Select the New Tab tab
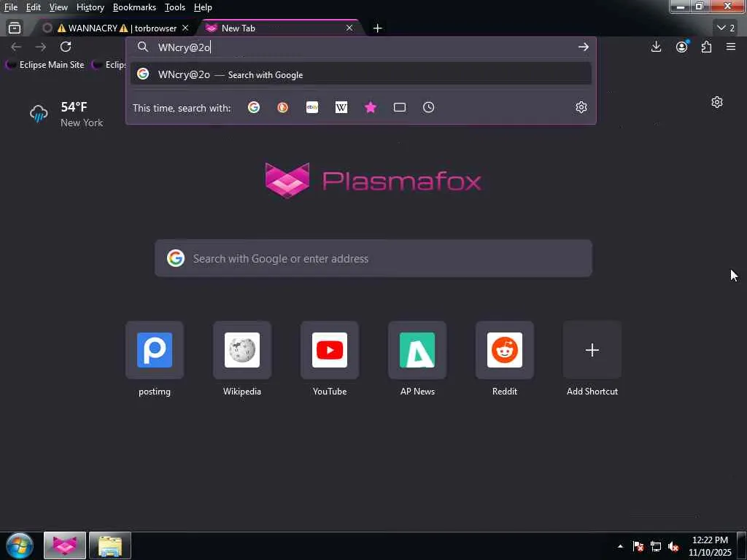This screenshot has width=747, height=560. (281, 28)
